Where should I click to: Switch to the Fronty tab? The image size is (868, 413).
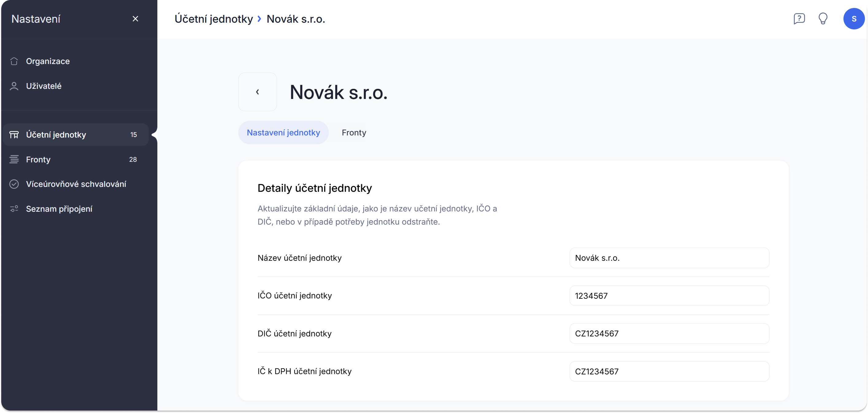(x=354, y=133)
